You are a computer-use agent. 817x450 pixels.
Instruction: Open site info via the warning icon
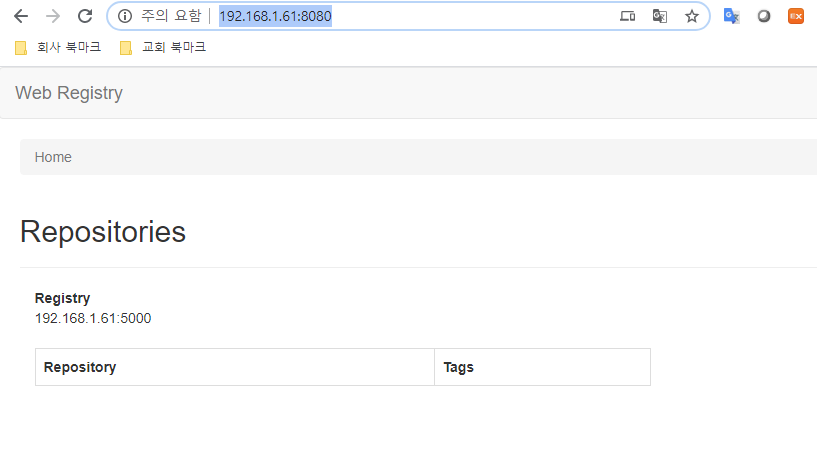(125, 16)
